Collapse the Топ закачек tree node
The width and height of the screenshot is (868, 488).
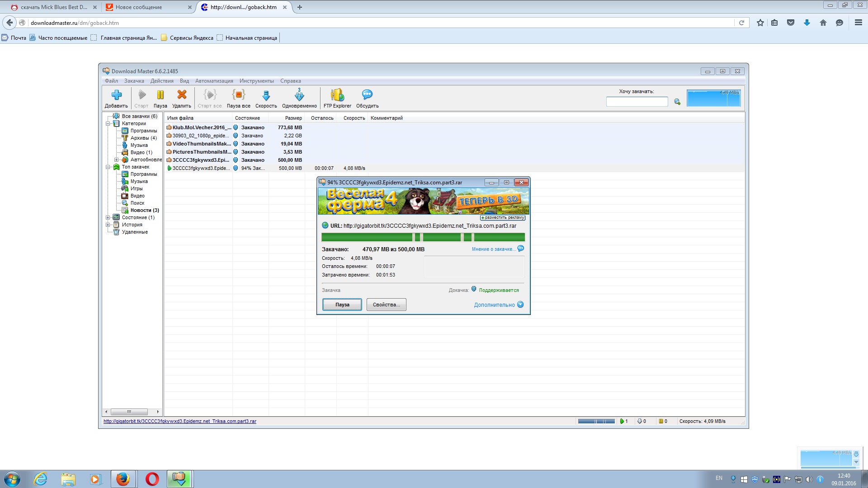coord(108,167)
